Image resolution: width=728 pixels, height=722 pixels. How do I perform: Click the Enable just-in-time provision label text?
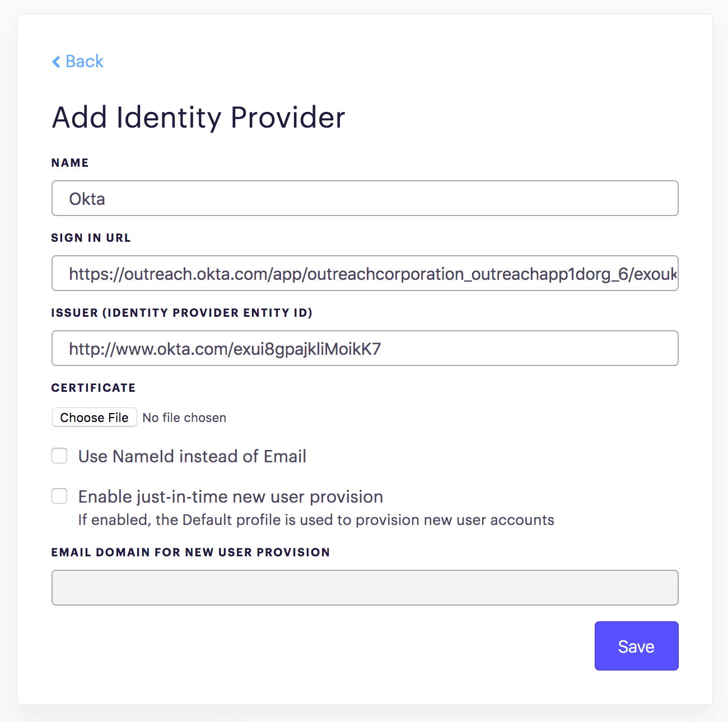tap(230, 496)
